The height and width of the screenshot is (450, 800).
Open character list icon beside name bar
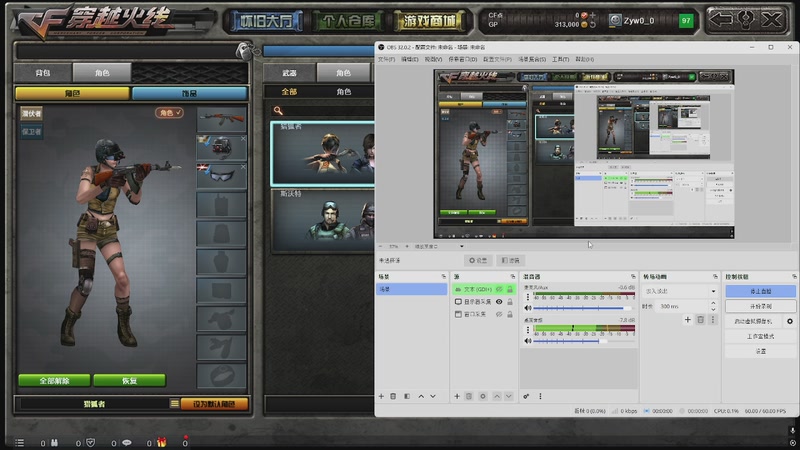[x=174, y=404]
